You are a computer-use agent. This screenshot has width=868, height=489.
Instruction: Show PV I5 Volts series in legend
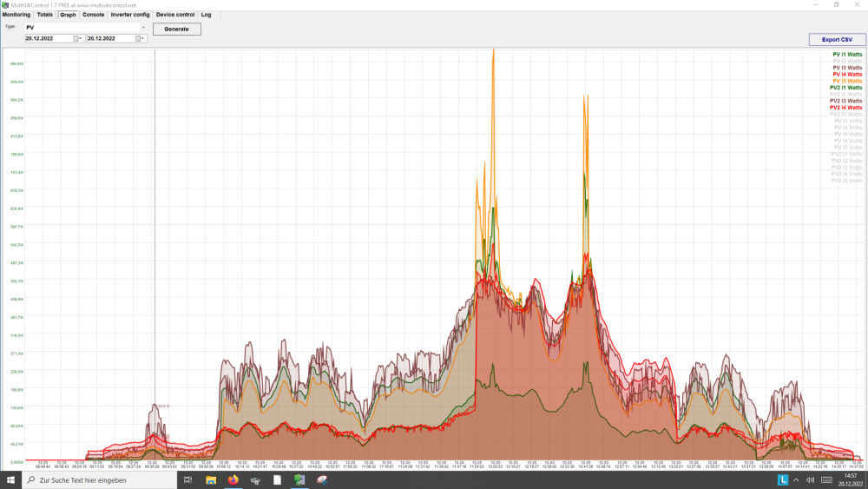click(x=847, y=148)
